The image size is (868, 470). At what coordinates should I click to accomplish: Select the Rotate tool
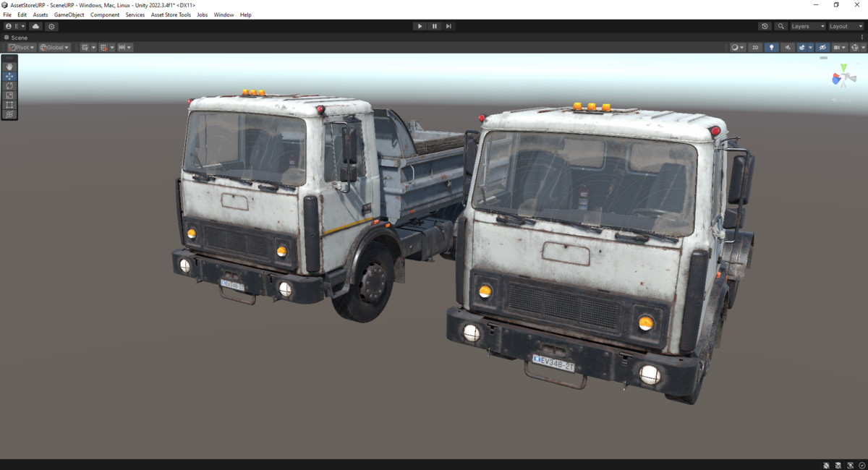pos(9,86)
